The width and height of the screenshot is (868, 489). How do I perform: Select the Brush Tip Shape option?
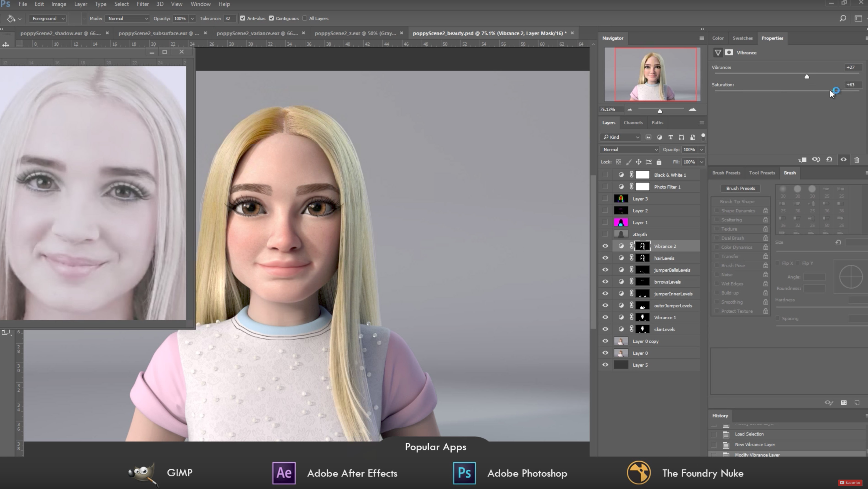737,202
